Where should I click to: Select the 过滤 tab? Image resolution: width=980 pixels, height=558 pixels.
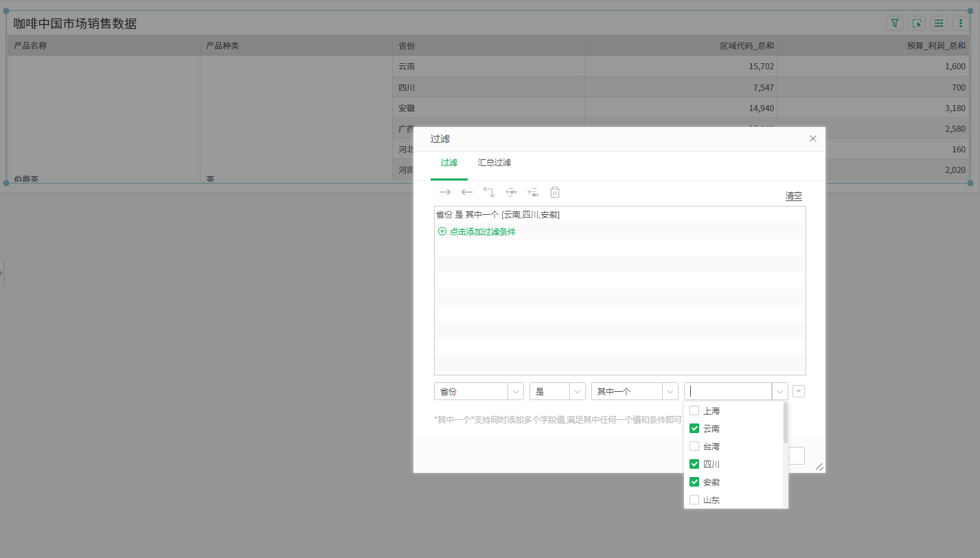coord(449,163)
